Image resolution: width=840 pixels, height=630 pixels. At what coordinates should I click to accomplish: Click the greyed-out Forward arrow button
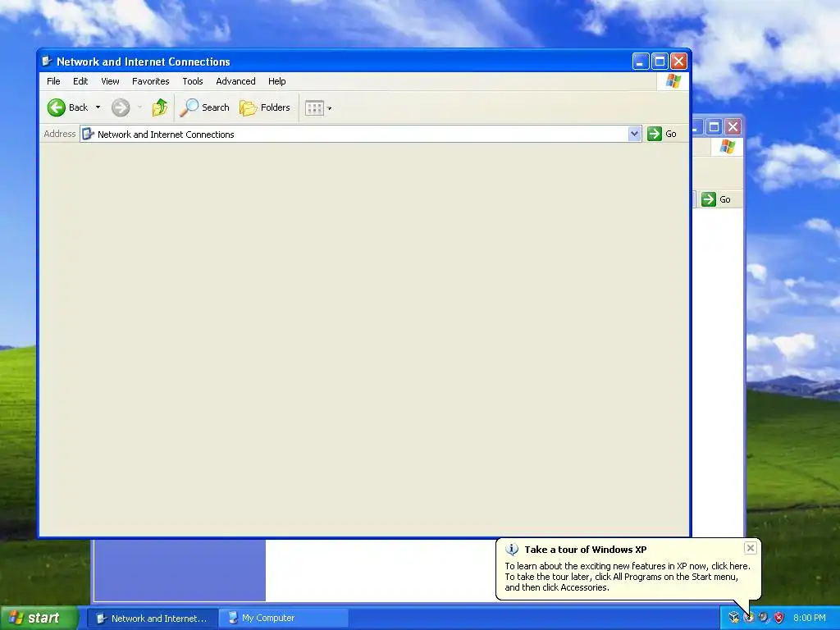click(x=121, y=107)
